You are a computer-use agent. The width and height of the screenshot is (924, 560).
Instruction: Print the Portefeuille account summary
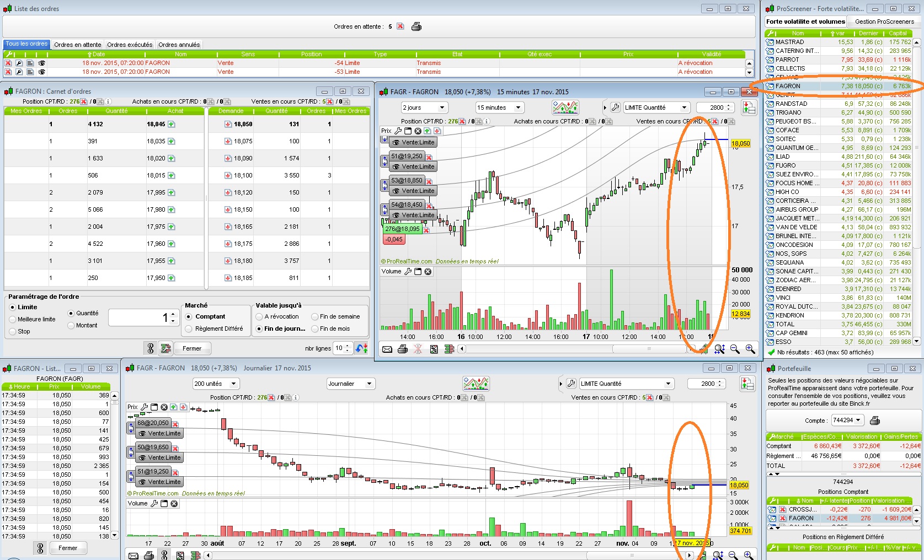coord(874,421)
